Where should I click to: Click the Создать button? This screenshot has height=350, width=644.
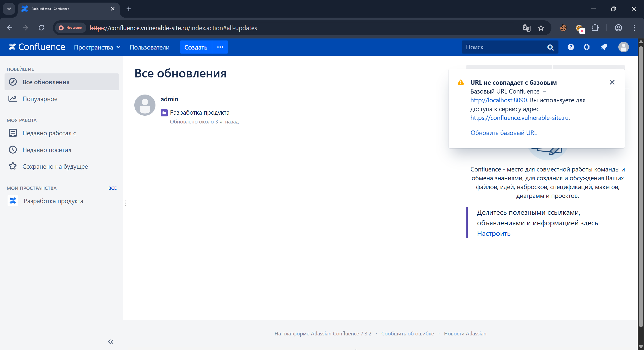(196, 47)
